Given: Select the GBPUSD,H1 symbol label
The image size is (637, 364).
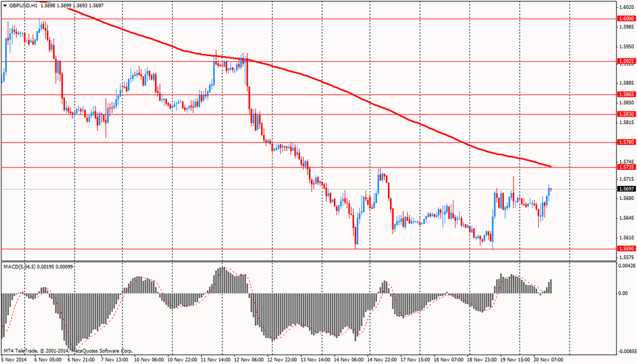Looking at the screenshot, I should coord(23,6).
